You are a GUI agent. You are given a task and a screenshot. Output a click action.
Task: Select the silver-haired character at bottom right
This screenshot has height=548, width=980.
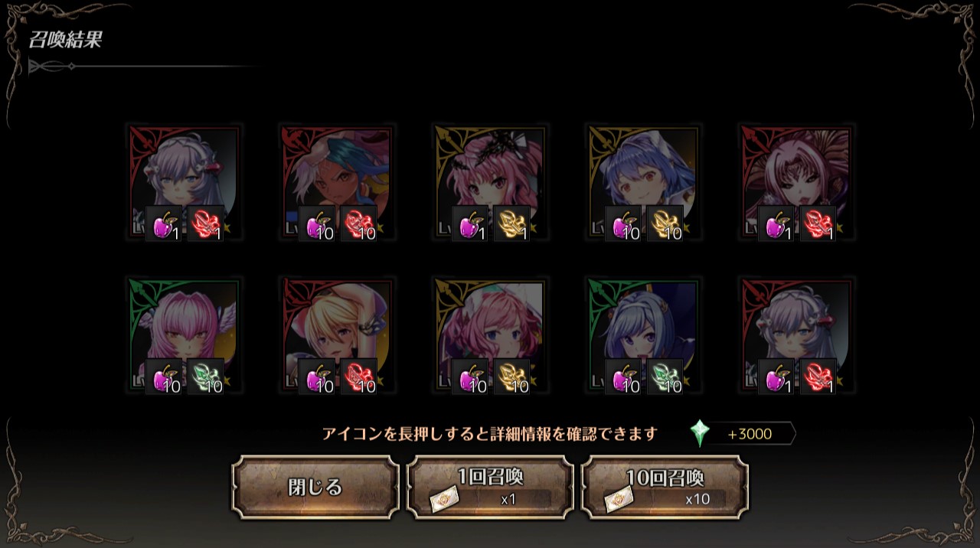click(796, 335)
